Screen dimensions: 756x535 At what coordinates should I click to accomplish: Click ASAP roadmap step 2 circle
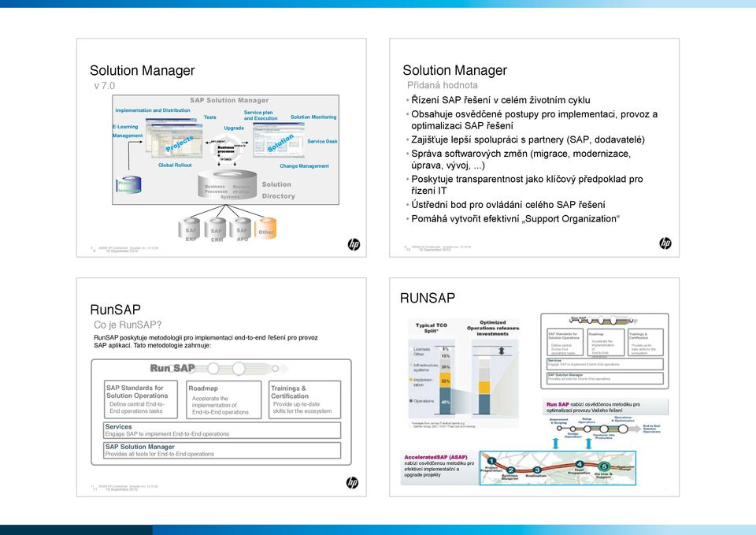[x=510, y=470]
